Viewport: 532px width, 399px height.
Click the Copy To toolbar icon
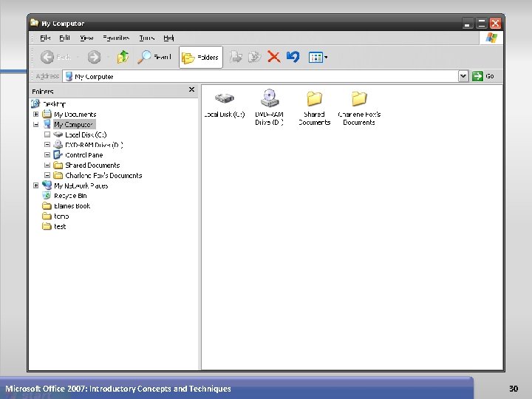pos(254,57)
